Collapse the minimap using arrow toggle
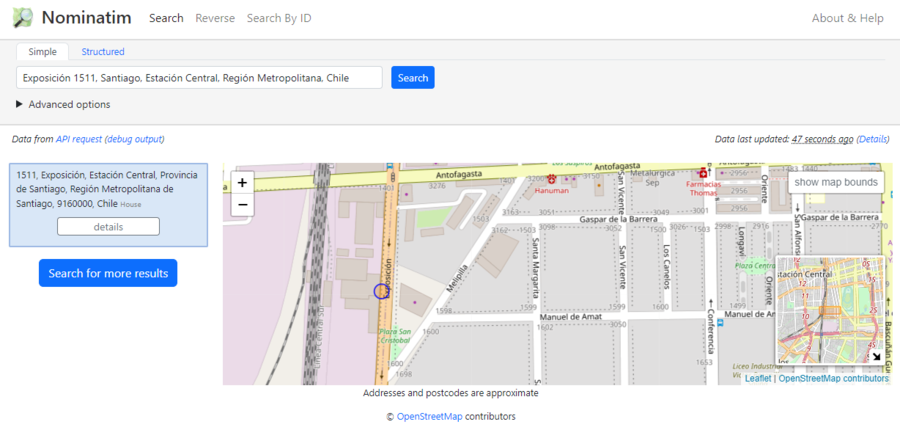This screenshot has height=427, width=900. tap(876, 356)
